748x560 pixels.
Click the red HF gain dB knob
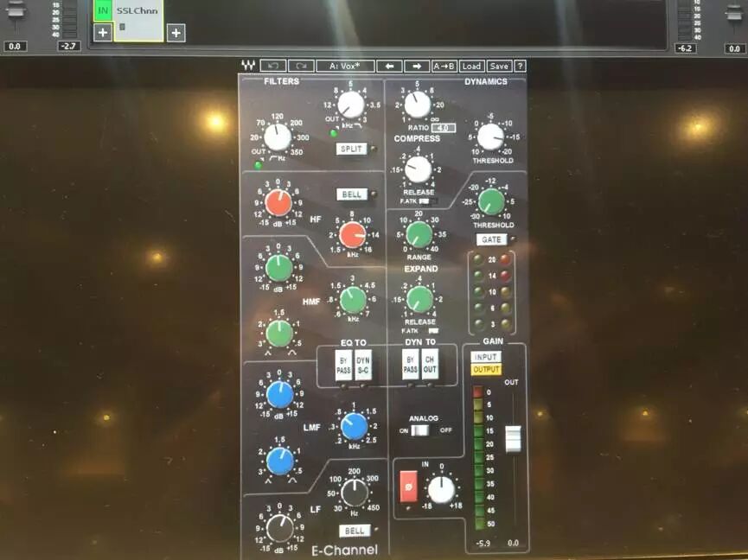(278, 202)
